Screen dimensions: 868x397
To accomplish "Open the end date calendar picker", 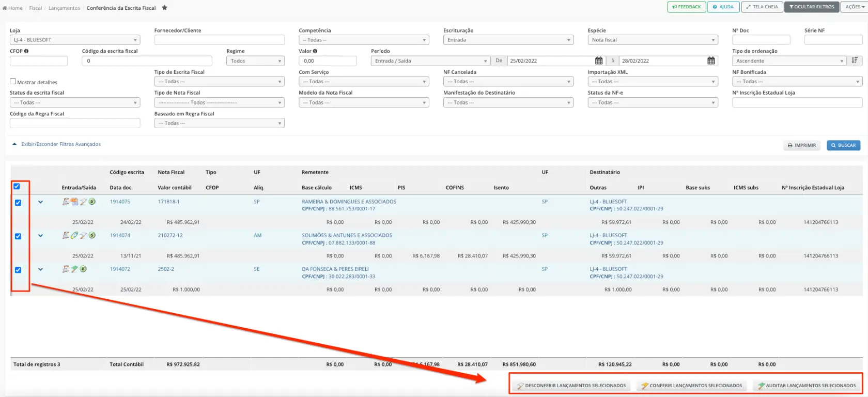I will (711, 61).
